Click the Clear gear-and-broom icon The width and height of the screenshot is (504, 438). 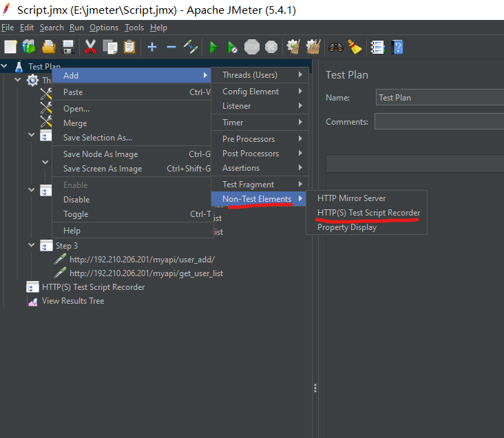[293, 47]
